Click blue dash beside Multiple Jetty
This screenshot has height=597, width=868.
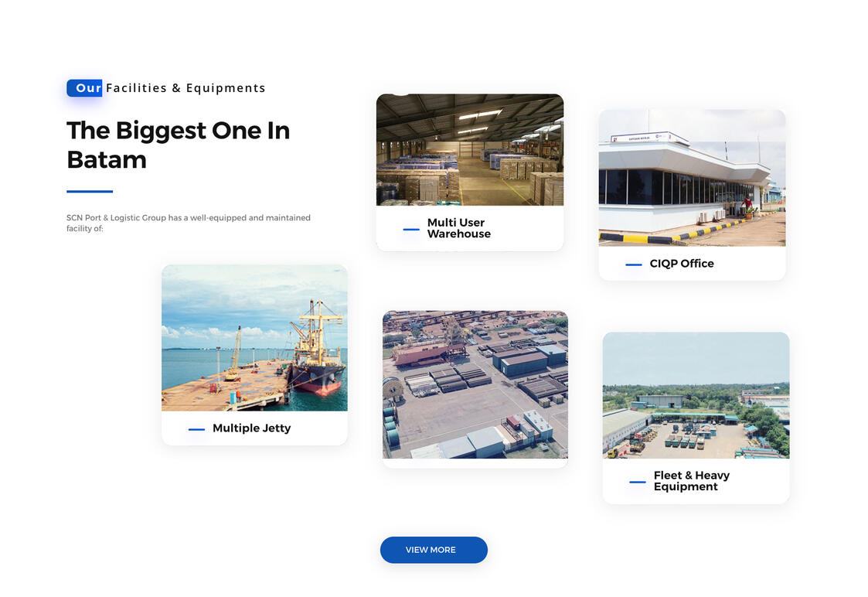[196, 429]
